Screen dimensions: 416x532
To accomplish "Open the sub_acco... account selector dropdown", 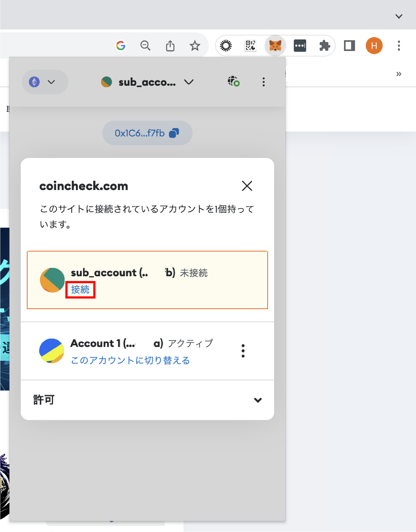I will pos(147,82).
